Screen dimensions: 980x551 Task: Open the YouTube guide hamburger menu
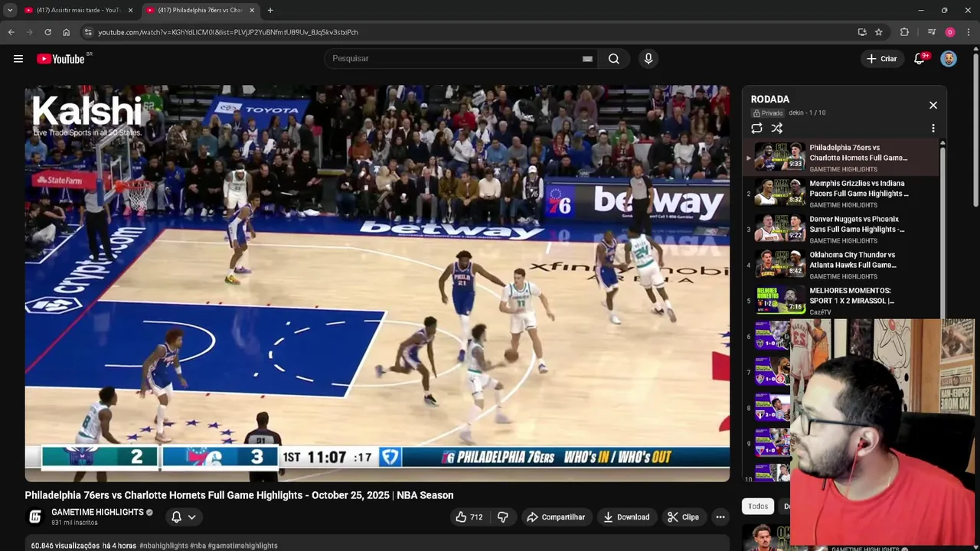pyautogui.click(x=18, y=59)
